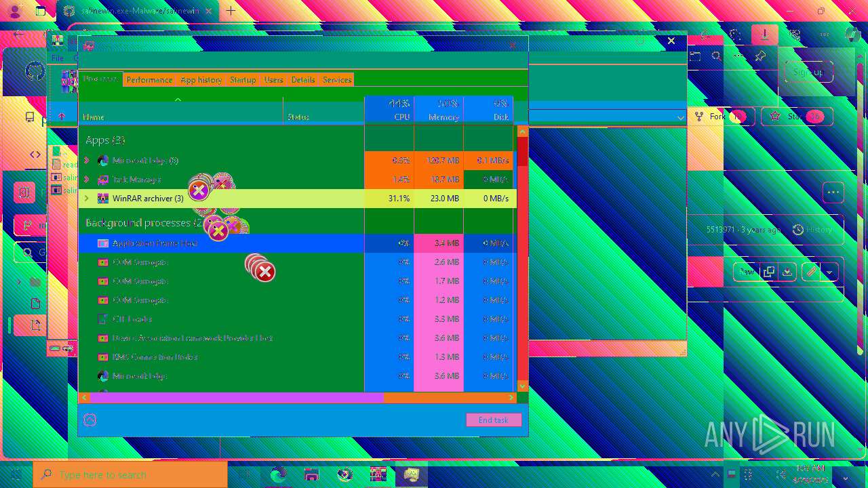Click the Application Frame Host process icon
Viewport: 868px width, 488px height.
(x=103, y=243)
